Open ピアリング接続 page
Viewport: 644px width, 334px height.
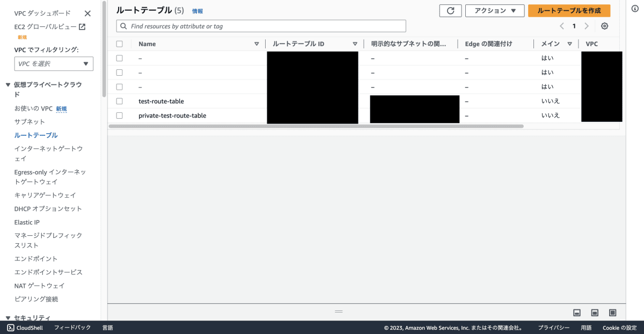[x=36, y=299]
